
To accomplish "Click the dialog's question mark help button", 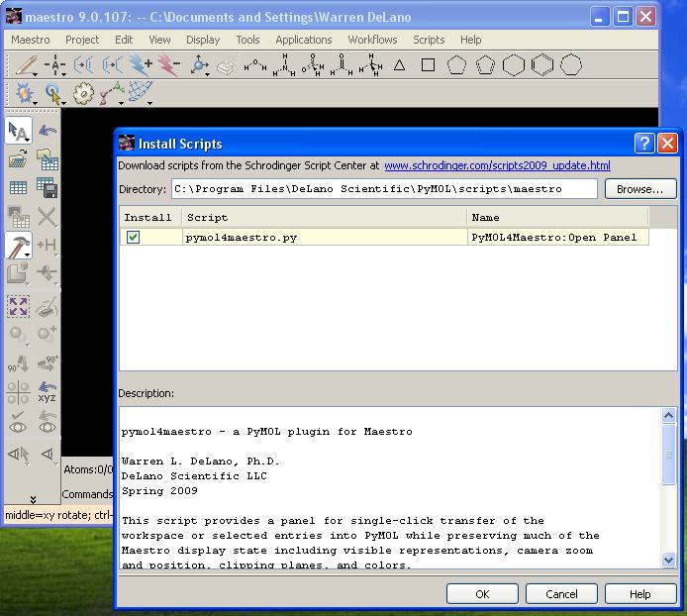I will coord(644,144).
